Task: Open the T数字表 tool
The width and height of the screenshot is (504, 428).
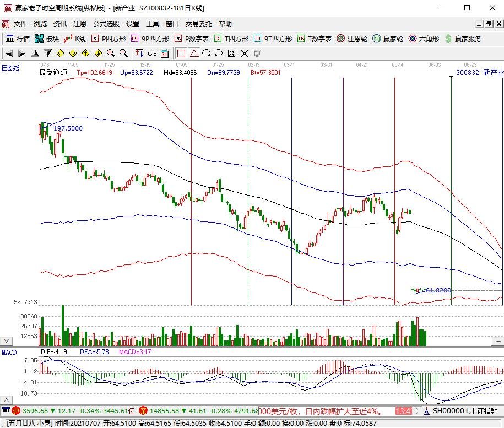Action: [315, 39]
